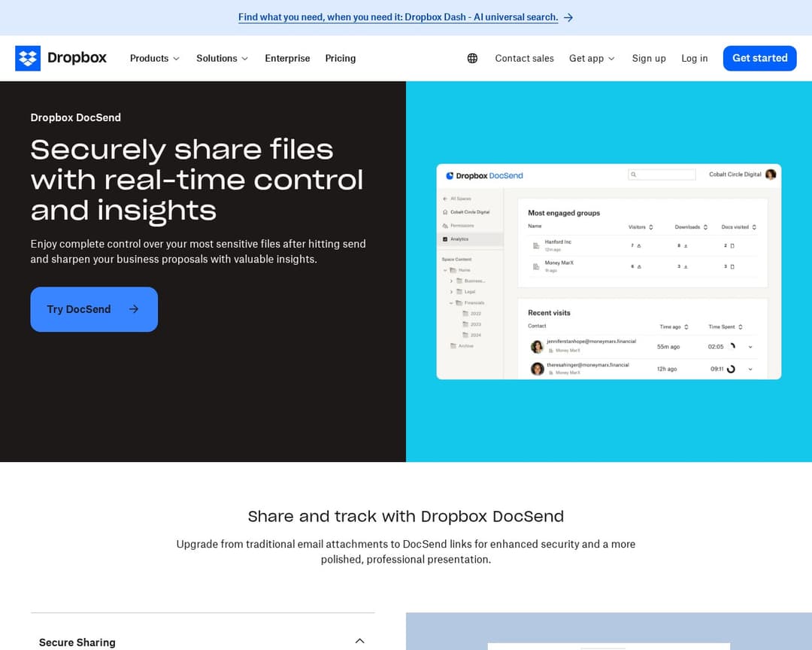Viewport: 812px width, 650px height.
Task: Expand the jenniferstanhope visit row chevron
Action: tap(750, 347)
